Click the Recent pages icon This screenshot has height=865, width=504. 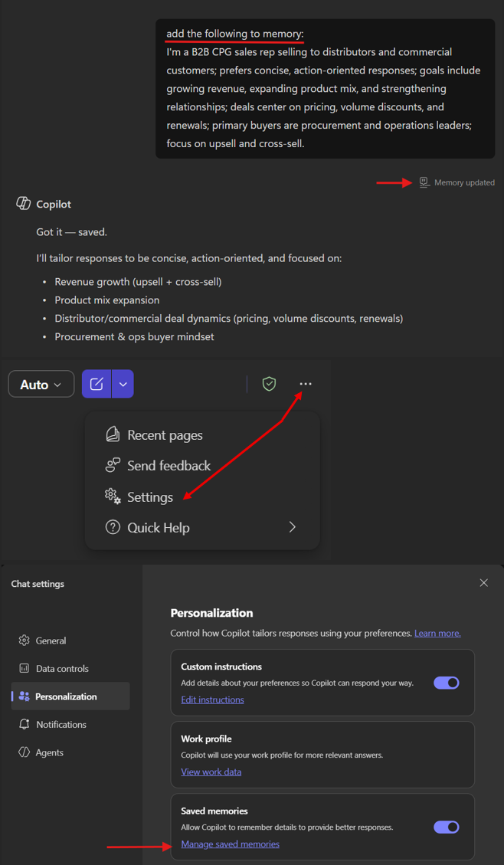point(113,434)
